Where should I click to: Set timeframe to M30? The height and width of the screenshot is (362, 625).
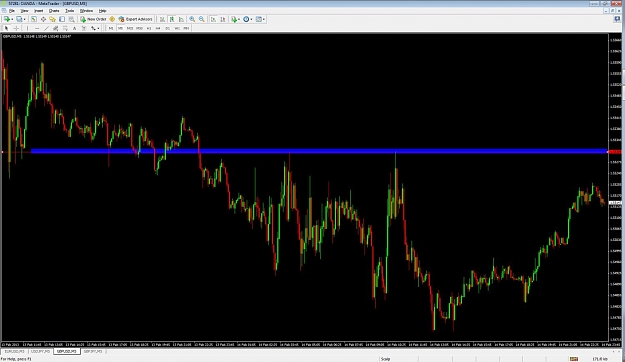(139, 28)
